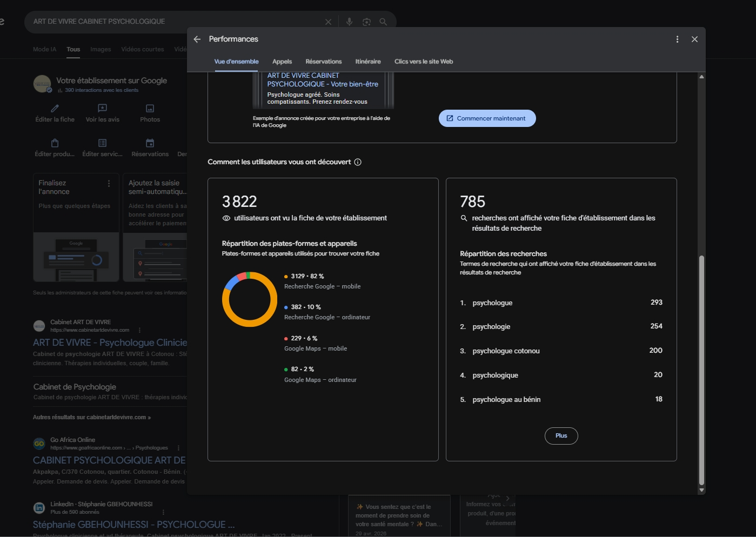The height and width of the screenshot is (537, 756).
Task: Open ART DE VIVRE Psychologue Clinicienne result
Action: (110, 343)
